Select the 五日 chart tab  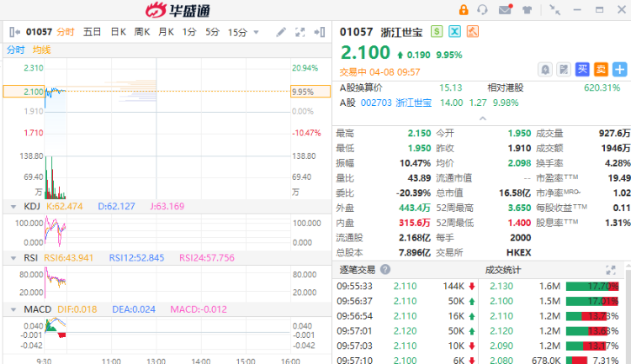(x=93, y=32)
